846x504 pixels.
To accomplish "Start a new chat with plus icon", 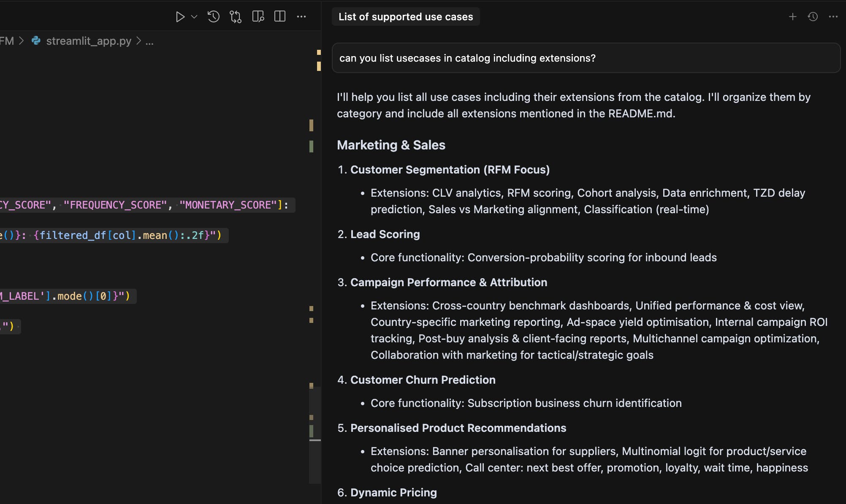I will pos(792,17).
